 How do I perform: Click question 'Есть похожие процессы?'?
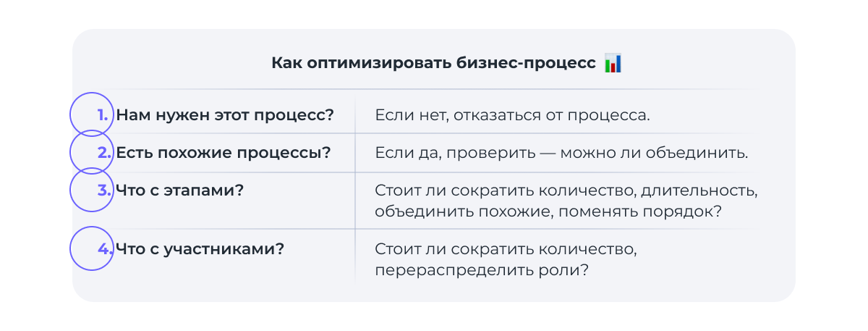coord(224,153)
